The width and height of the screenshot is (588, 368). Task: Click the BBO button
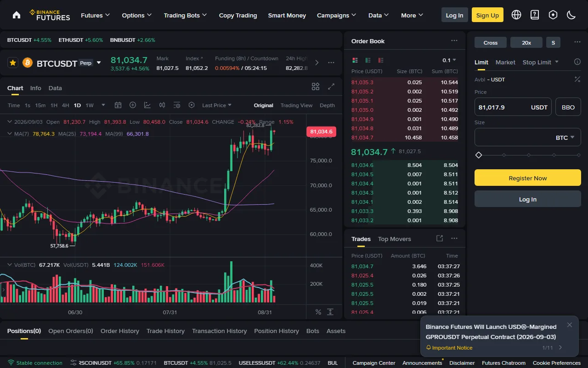pos(568,107)
